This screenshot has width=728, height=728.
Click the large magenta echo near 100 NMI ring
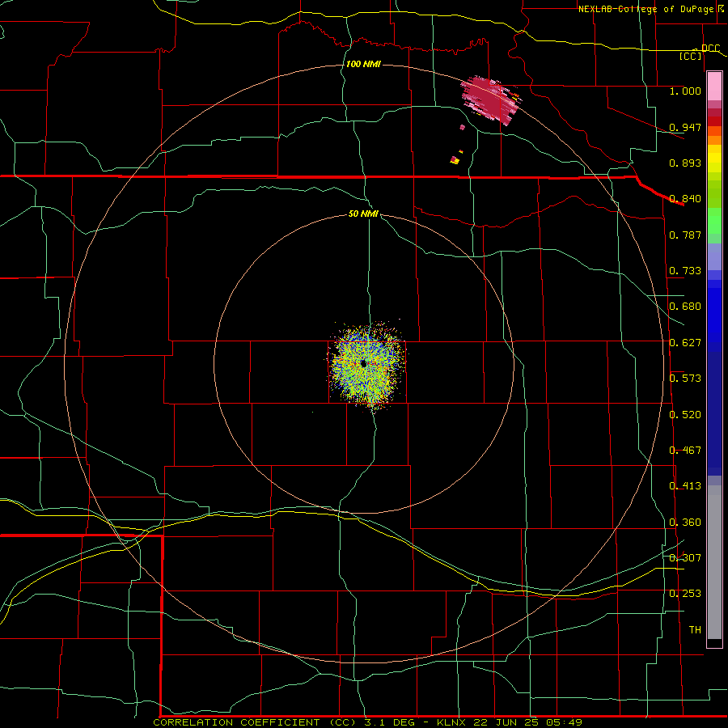tap(490, 99)
